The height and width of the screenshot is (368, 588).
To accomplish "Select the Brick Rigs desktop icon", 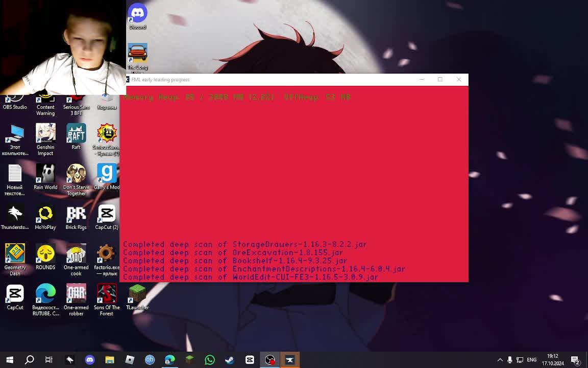I will 76,217.
